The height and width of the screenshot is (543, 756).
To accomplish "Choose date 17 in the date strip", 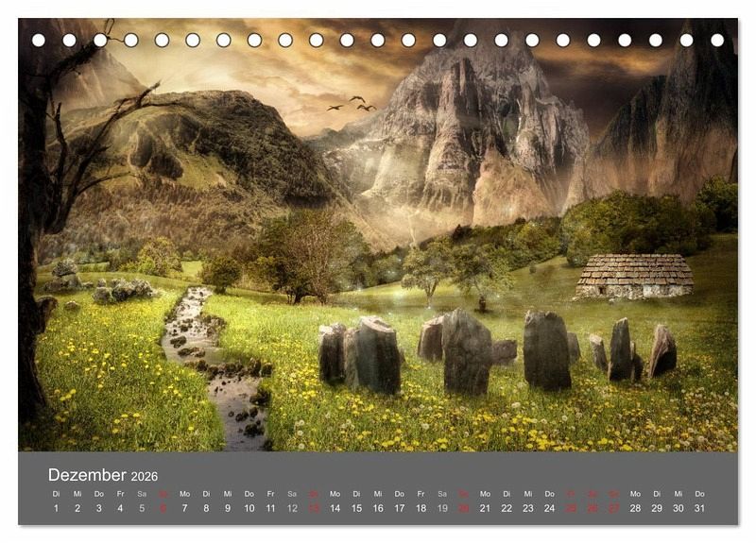I will click(x=399, y=508).
